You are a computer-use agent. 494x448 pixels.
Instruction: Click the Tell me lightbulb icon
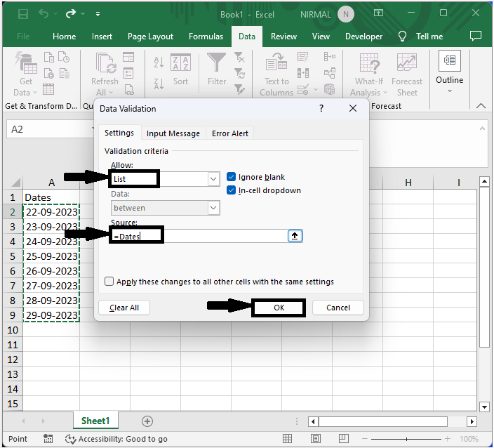tap(402, 37)
